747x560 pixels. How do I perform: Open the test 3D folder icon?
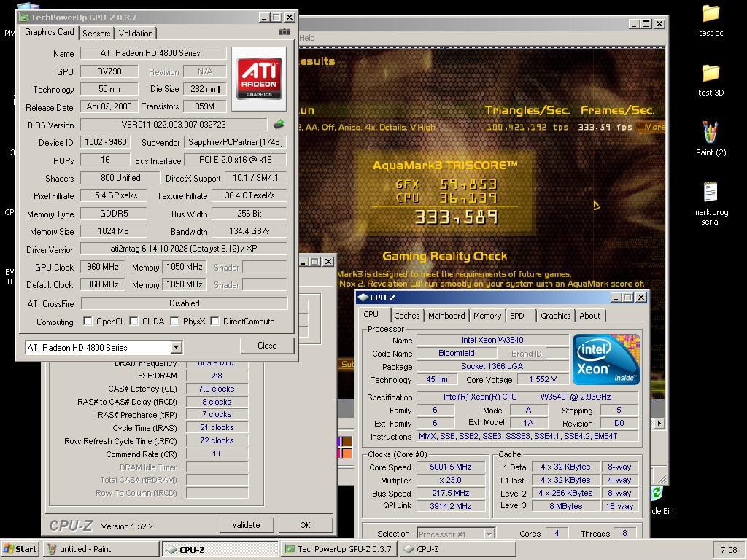(711, 80)
